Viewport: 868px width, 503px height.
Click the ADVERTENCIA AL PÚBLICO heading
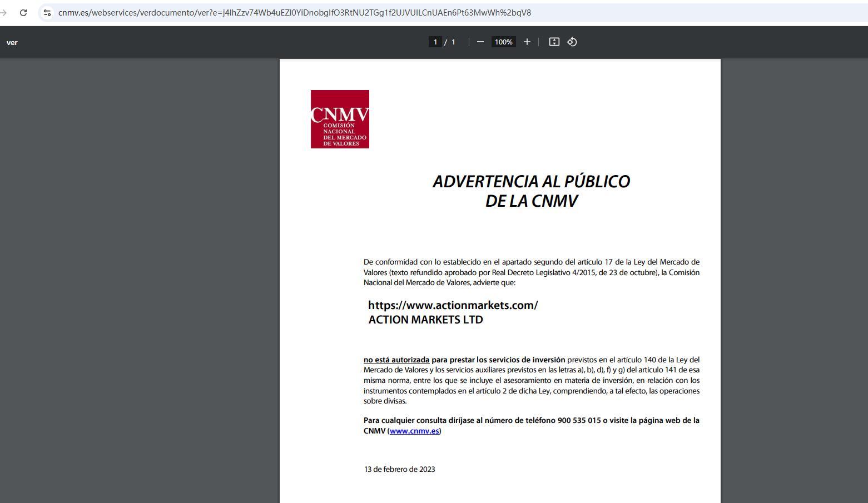pos(531,182)
